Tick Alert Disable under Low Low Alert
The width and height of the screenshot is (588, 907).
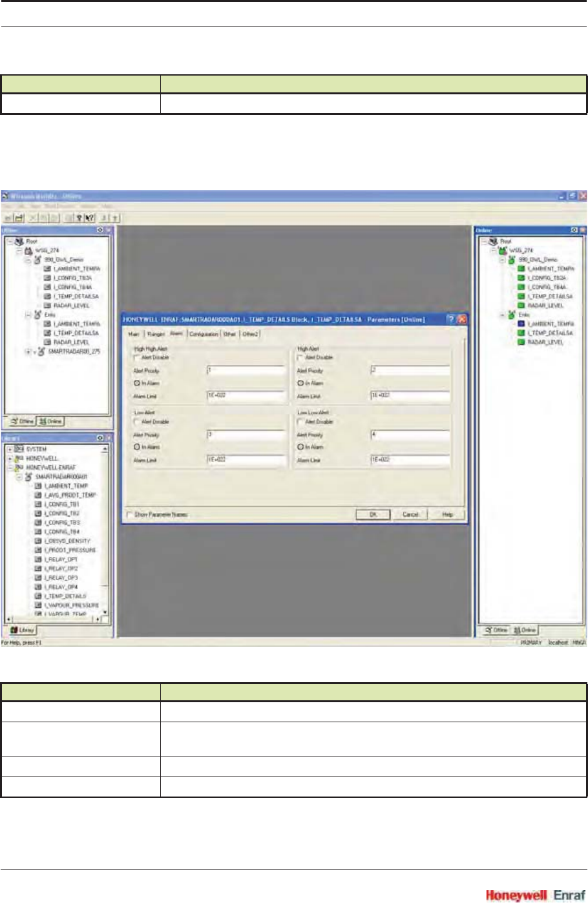[300, 421]
